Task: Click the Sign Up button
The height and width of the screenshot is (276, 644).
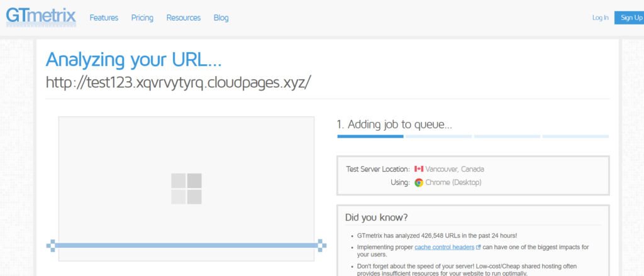Action: (629, 18)
